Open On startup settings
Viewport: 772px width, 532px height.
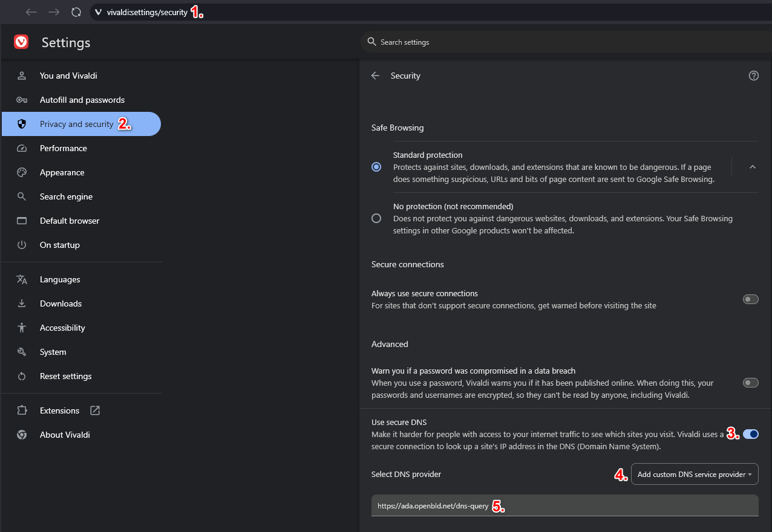[60, 245]
